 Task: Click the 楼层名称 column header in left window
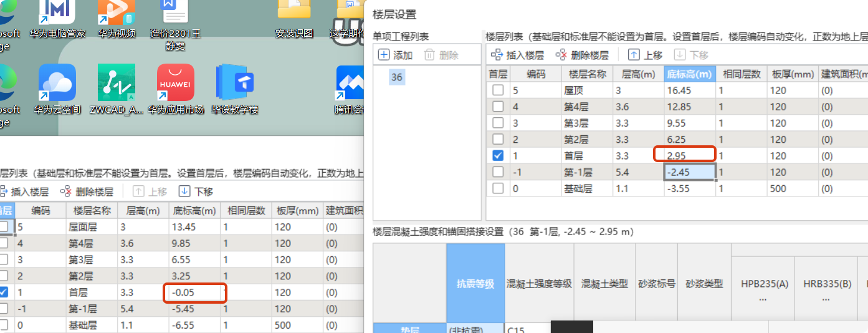(x=91, y=211)
